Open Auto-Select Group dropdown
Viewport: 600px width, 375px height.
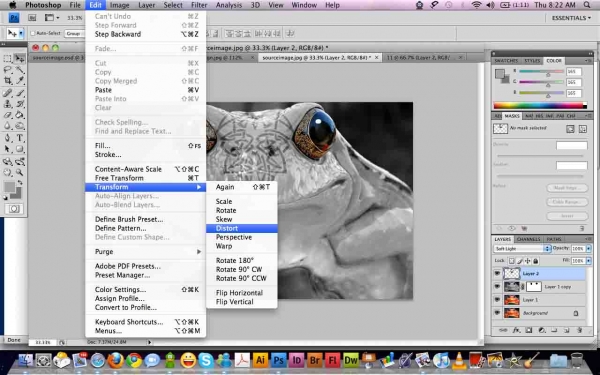(75, 34)
